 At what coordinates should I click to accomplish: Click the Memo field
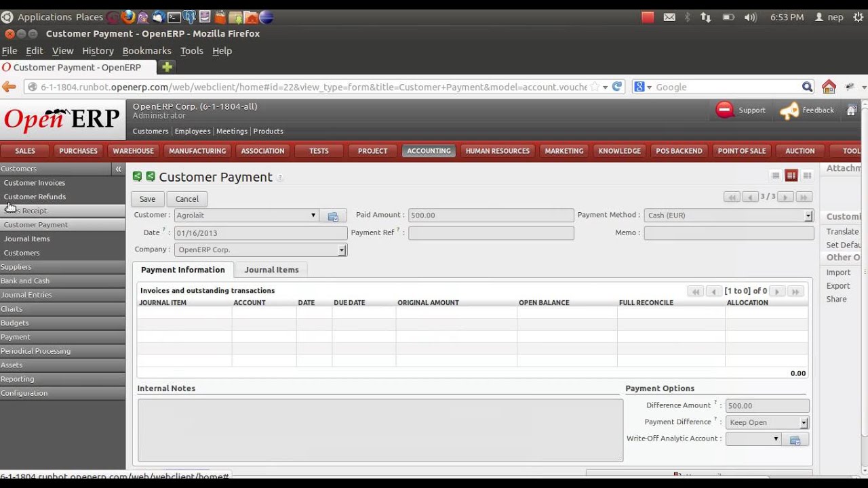[728, 233]
